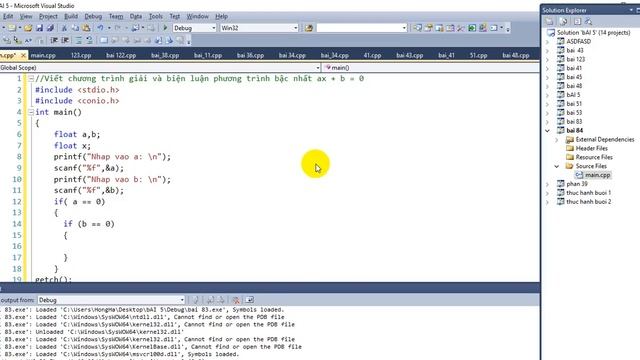Click the Clear All icon in Output panel

[x=236, y=300]
